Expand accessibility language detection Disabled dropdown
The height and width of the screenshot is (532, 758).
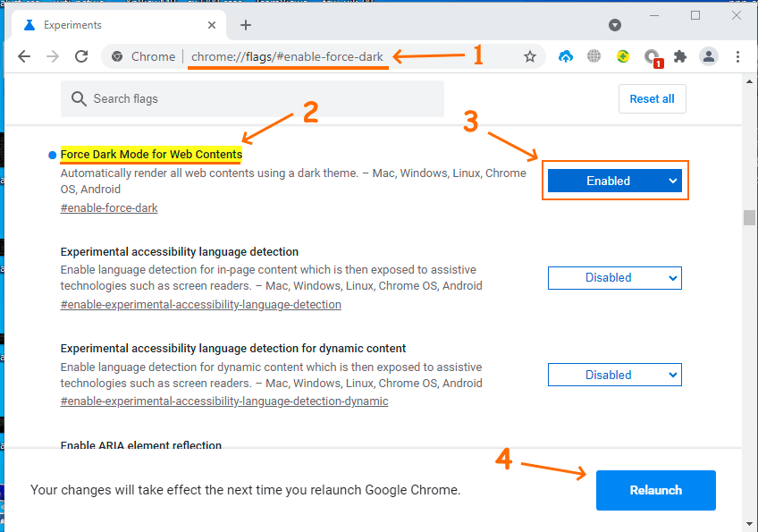point(614,277)
